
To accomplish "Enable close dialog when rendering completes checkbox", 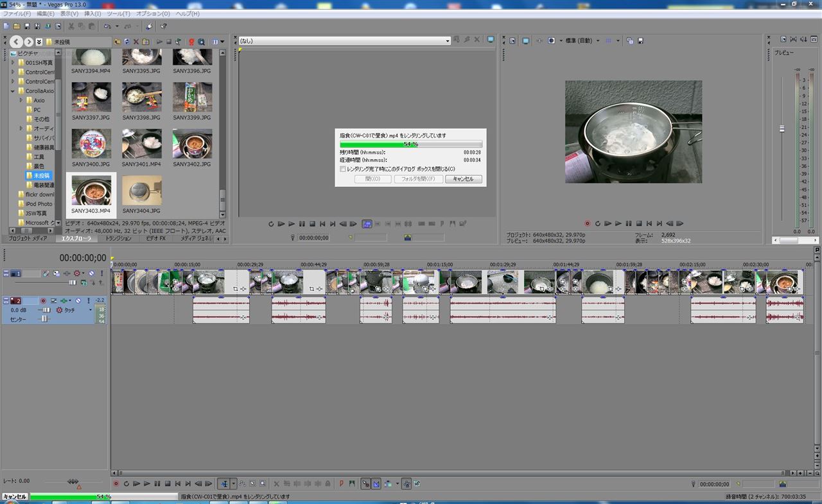I will coord(343,169).
